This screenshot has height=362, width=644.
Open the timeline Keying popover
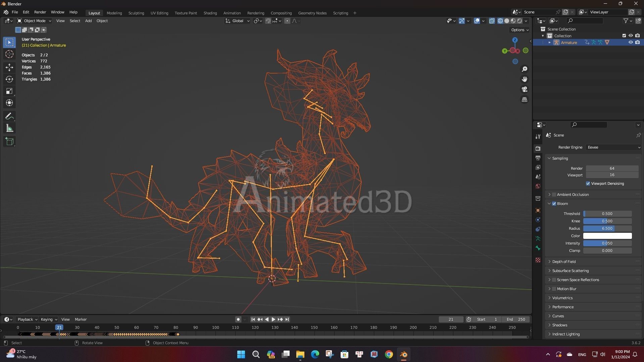pos(49,319)
